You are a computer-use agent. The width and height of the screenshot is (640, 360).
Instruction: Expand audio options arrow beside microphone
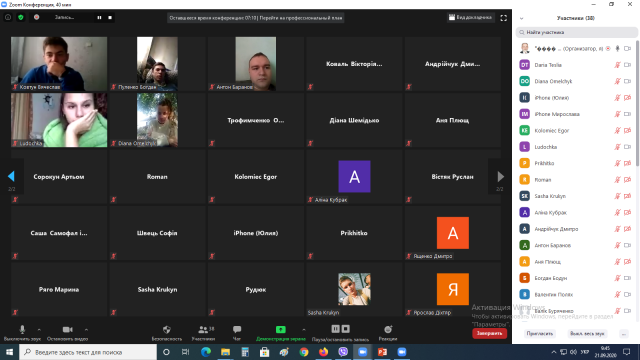pyautogui.click(x=39, y=329)
